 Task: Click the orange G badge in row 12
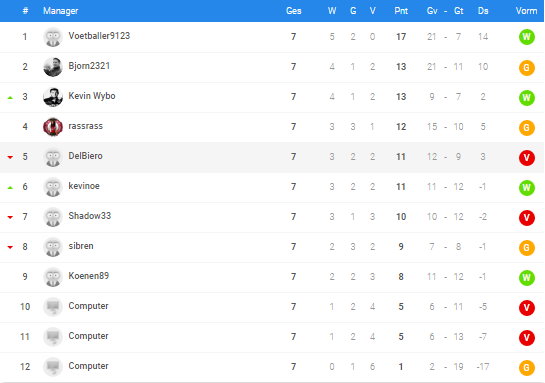527,367
